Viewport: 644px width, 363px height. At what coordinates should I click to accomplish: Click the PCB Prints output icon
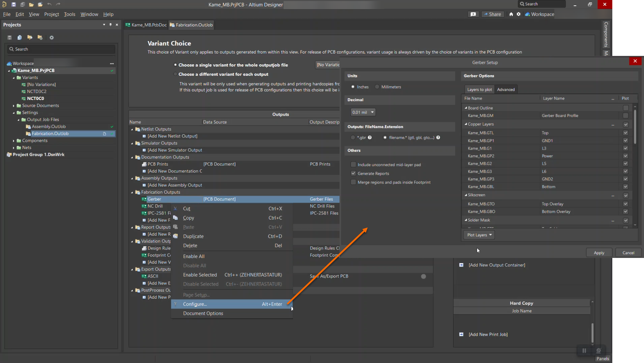point(144,164)
